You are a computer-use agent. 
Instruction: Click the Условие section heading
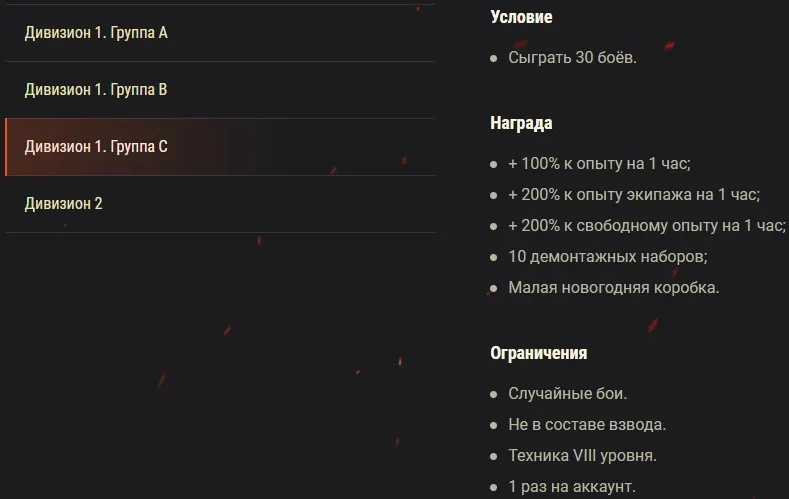(x=521, y=17)
